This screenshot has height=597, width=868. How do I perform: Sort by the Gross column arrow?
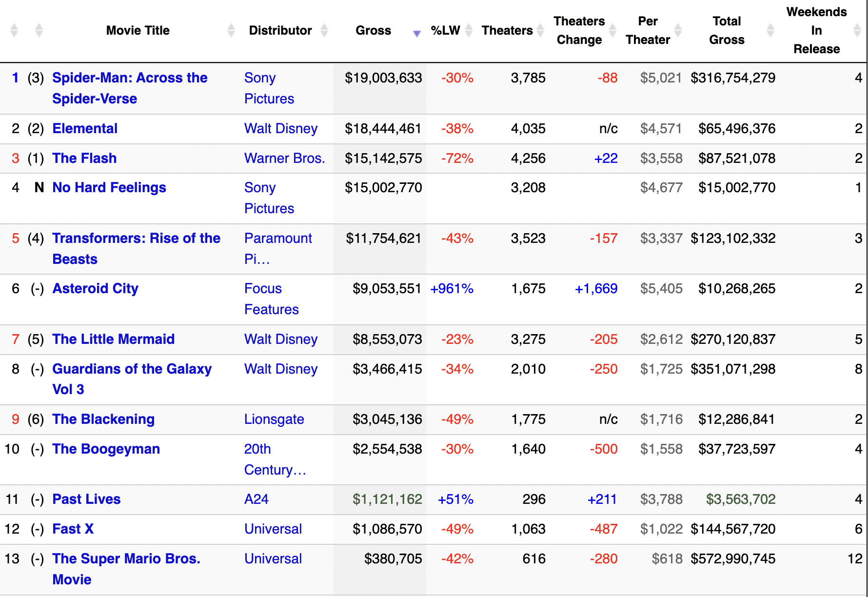(x=416, y=33)
